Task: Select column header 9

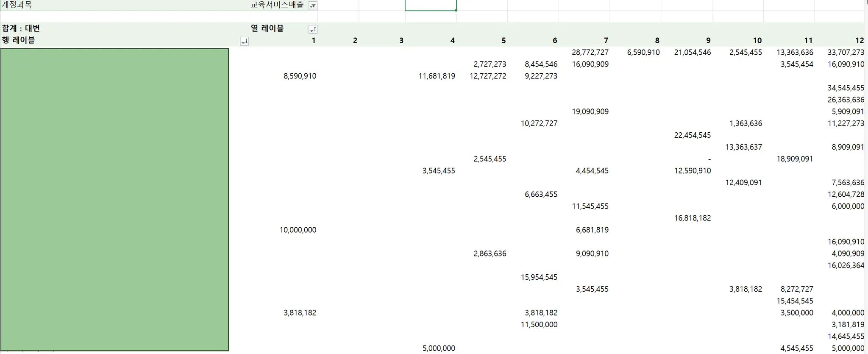Action: pyautogui.click(x=708, y=41)
